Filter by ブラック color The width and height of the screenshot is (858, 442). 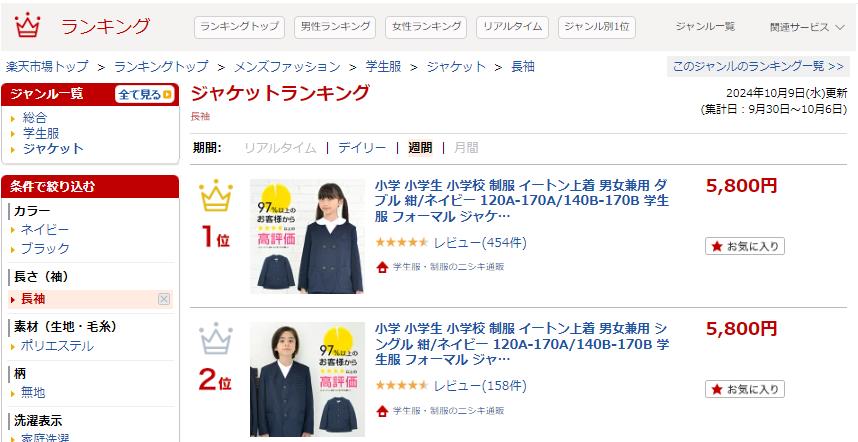point(45,248)
